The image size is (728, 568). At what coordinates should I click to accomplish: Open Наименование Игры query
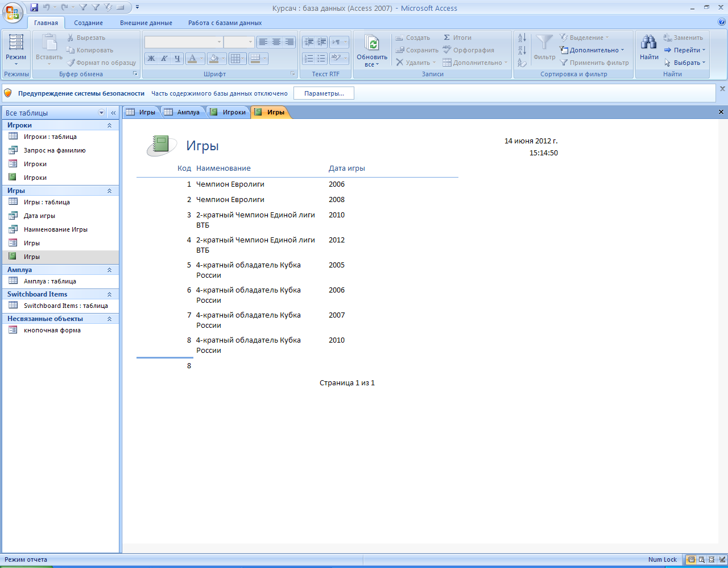tap(61, 229)
